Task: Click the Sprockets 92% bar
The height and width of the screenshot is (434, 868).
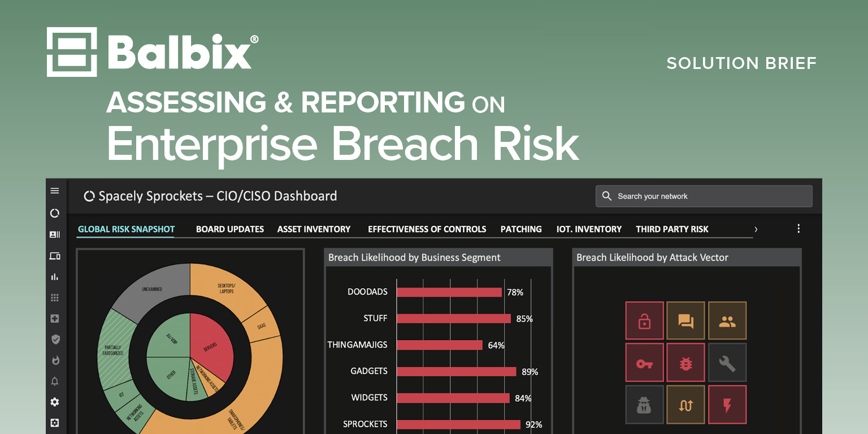Action: coord(458,424)
